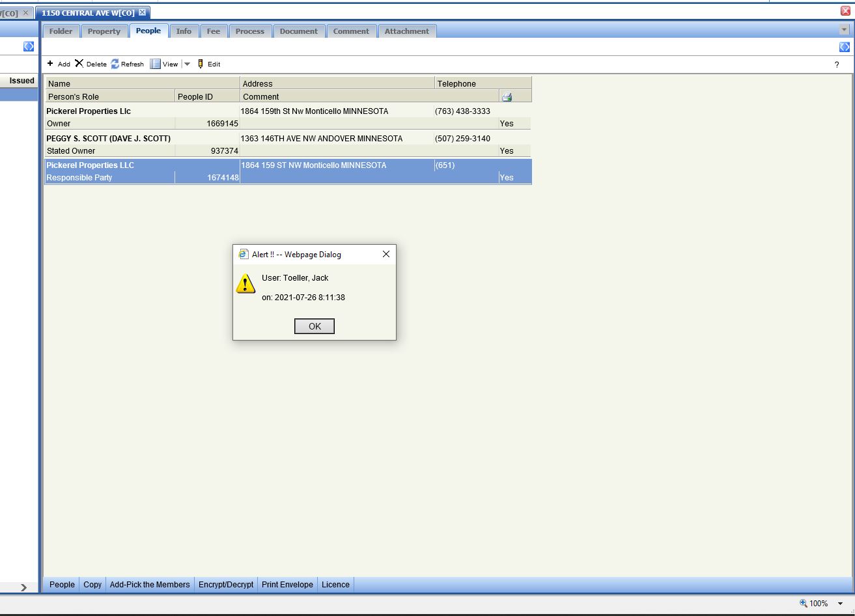Click the Edit pencil icon
Screen dimensions: 855x616
point(201,64)
